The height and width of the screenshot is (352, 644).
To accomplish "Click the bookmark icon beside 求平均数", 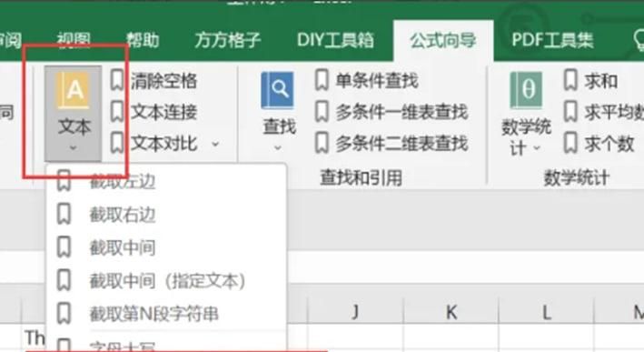I will (571, 112).
